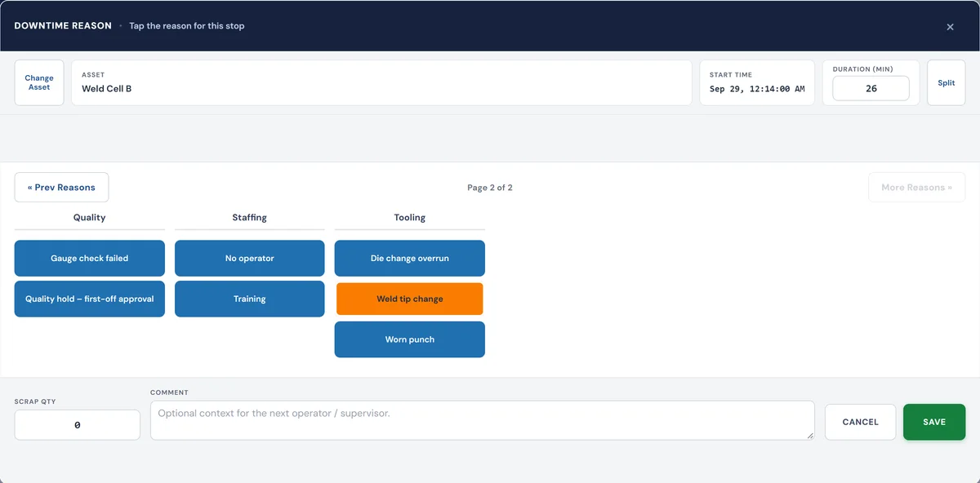The height and width of the screenshot is (483, 980).
Task: Open the Change Asset selector
Action: click(x=39, y=82)
